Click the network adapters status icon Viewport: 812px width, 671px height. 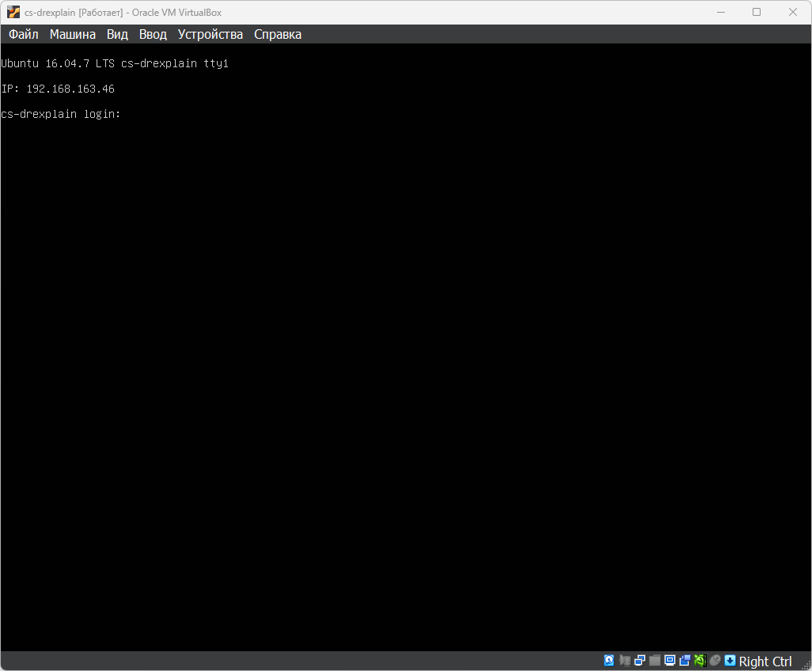tap(639, 661)
